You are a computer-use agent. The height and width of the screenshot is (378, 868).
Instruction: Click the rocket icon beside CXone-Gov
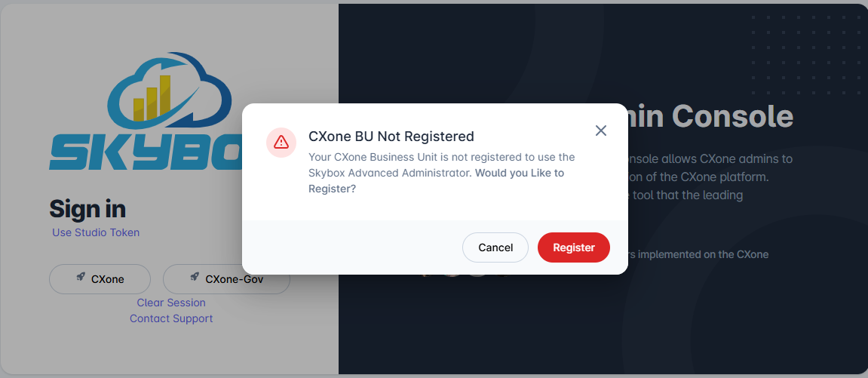click(x=195, y=278)
